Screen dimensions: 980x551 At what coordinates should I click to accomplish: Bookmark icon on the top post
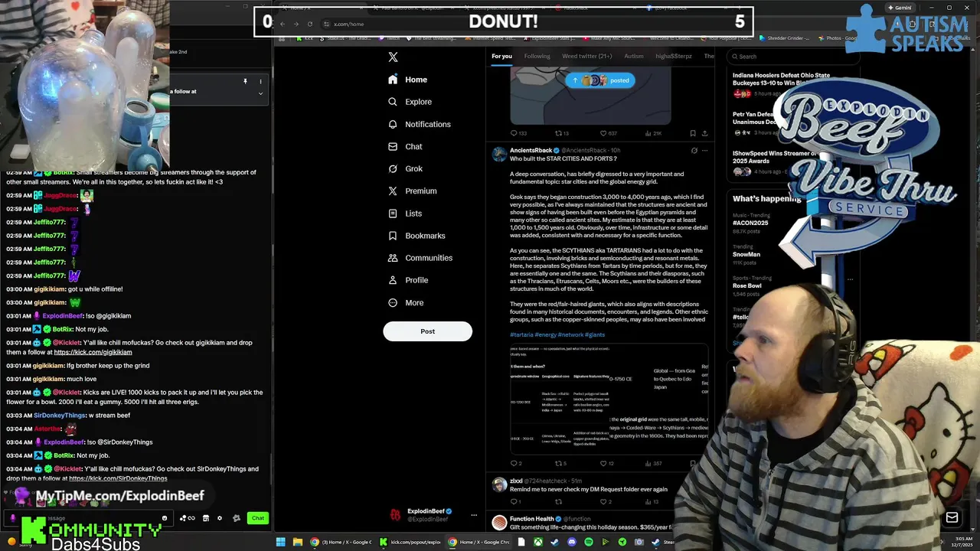pos(693,133)
